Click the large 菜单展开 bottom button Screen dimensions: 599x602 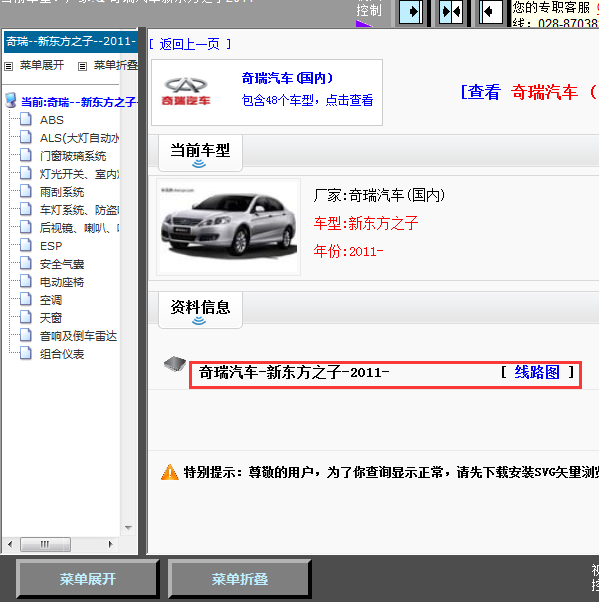pos(88,579)
